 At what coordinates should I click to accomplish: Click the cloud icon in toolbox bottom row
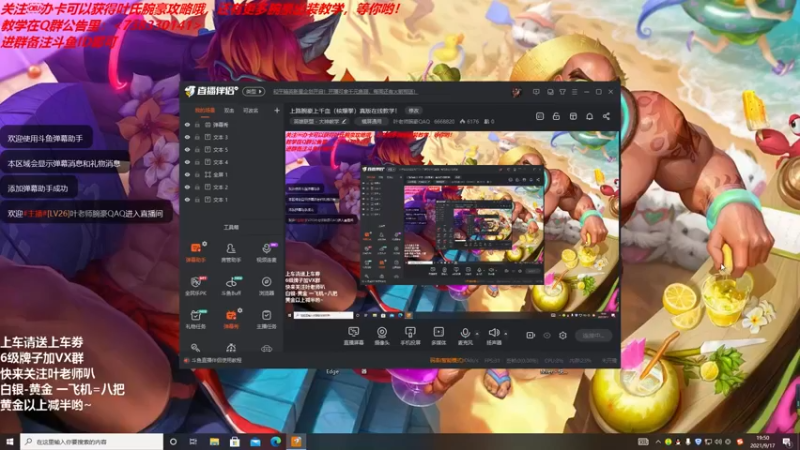[266, 348]
